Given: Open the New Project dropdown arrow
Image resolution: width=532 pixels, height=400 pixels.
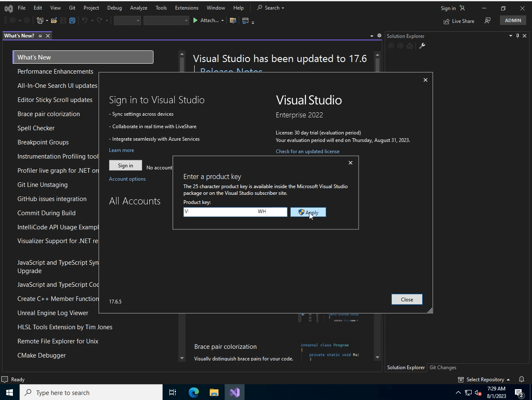Looking at the screenshot, I should 47,20.
